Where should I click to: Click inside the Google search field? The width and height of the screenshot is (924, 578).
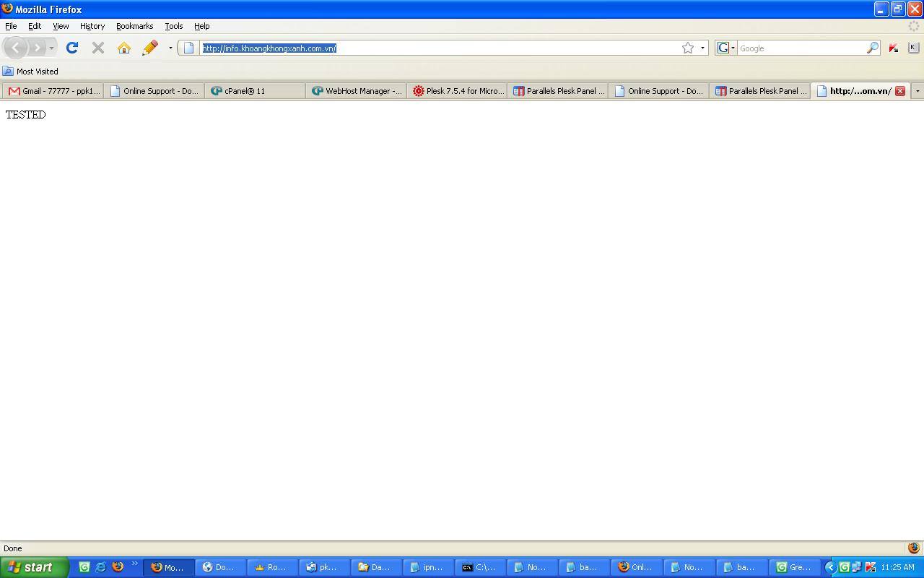tap(801, 48)
